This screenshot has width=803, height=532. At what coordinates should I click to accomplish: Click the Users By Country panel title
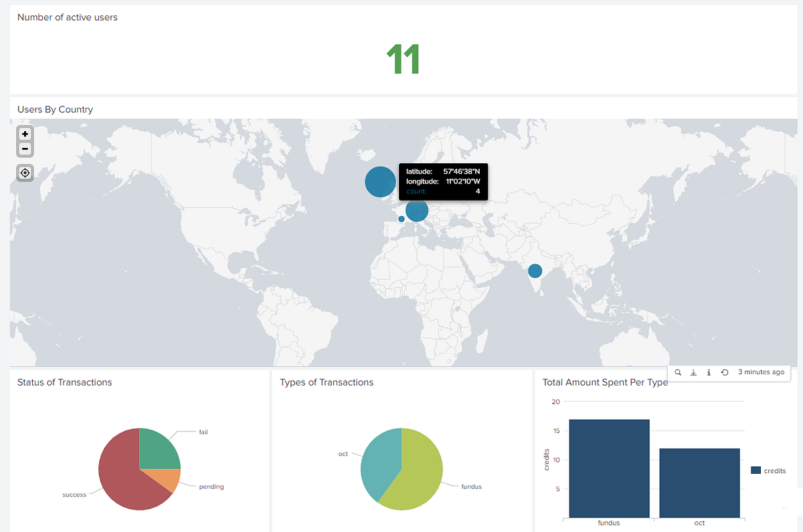click(54, 109)
